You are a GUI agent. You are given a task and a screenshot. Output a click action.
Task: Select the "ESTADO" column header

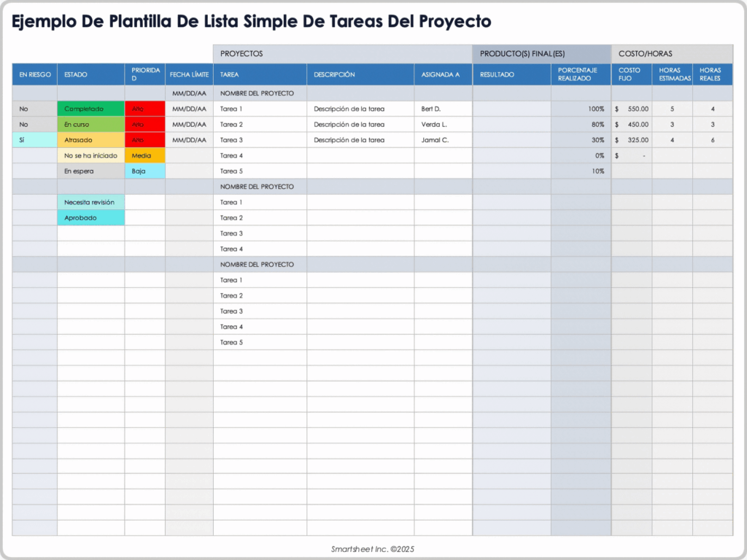(90, 74)
